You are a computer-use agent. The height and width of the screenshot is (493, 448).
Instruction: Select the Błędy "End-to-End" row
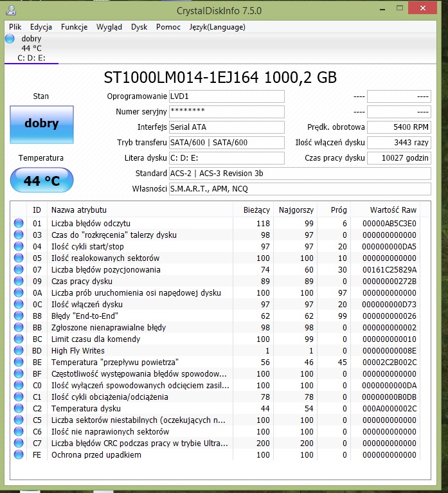[217, 316]
